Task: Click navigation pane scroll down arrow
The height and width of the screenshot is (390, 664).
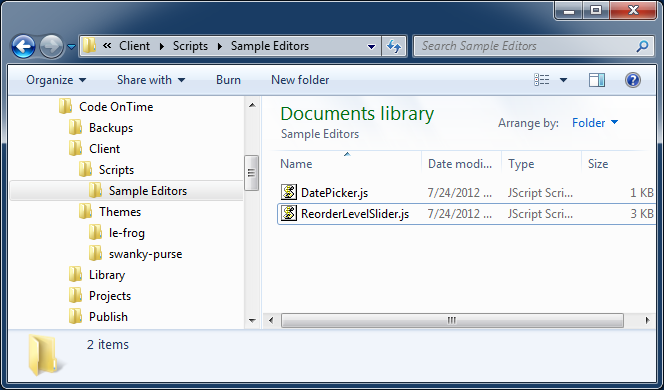Action: tap(252, 321)
